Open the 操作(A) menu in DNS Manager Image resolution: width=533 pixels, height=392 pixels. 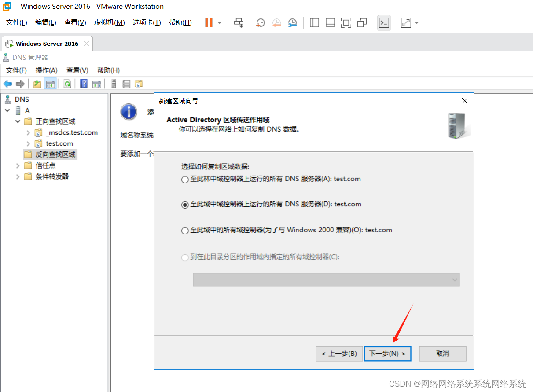pyautogui.click(x=46, y=70)
